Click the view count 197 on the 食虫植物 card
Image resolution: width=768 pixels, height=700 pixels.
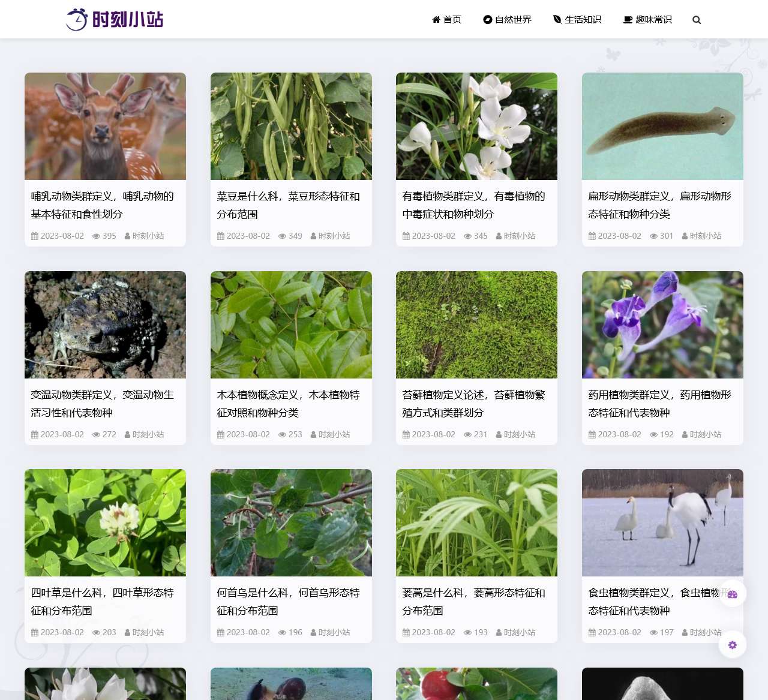click(667, 633)
